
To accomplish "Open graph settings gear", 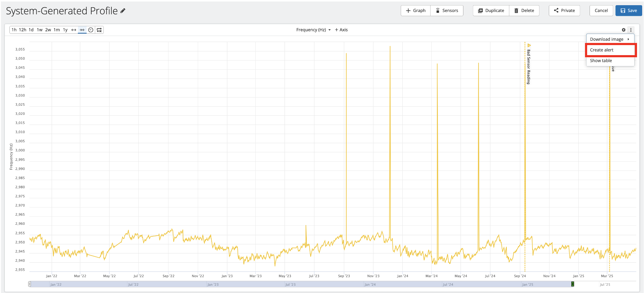I will pos(624,30).
